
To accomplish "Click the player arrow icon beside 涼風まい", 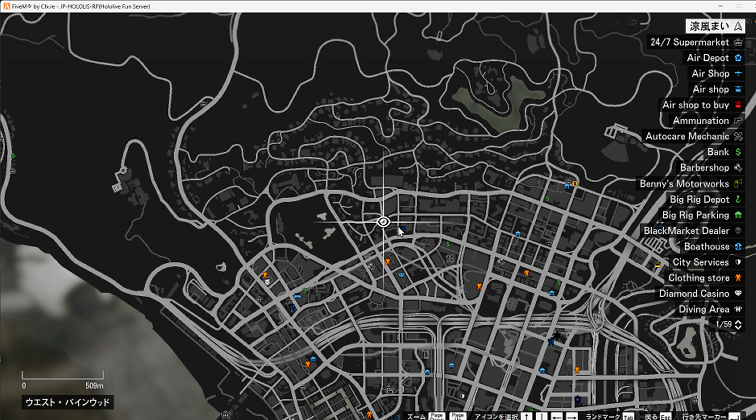I will point(738,27).
